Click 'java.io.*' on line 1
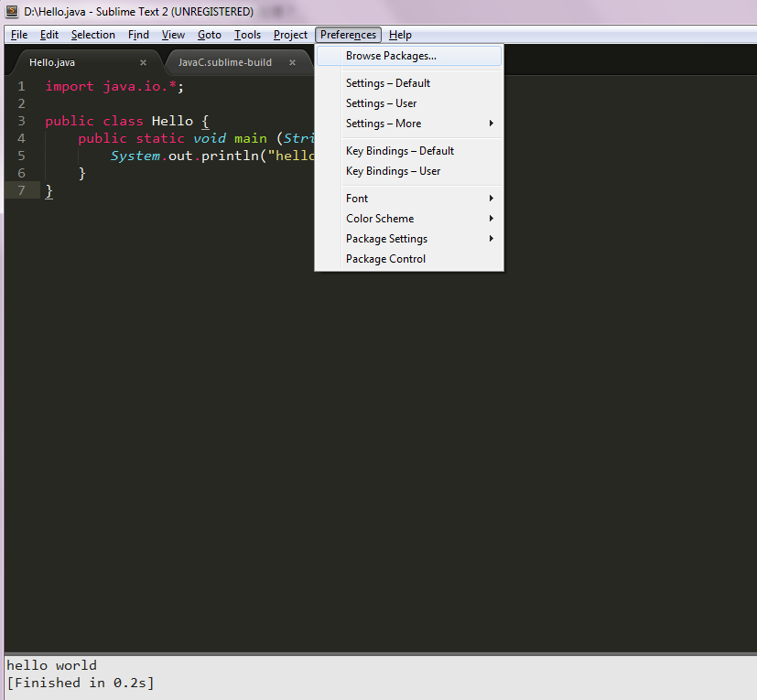 point(140,86)
